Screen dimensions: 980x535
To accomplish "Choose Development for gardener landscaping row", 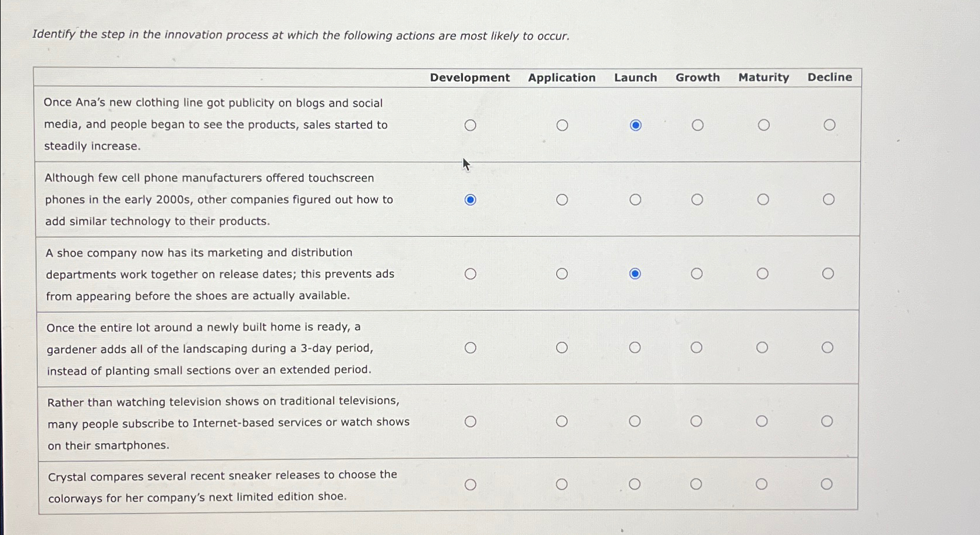I will click(470, 348).
